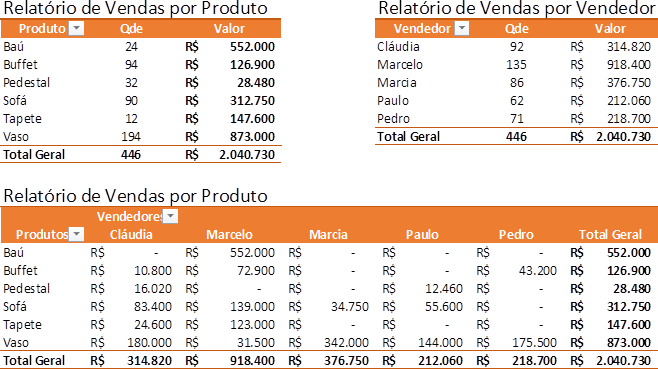658x369 pixels.
Task: Click the Cláudia column header in pivot
Action: point(131,234)
